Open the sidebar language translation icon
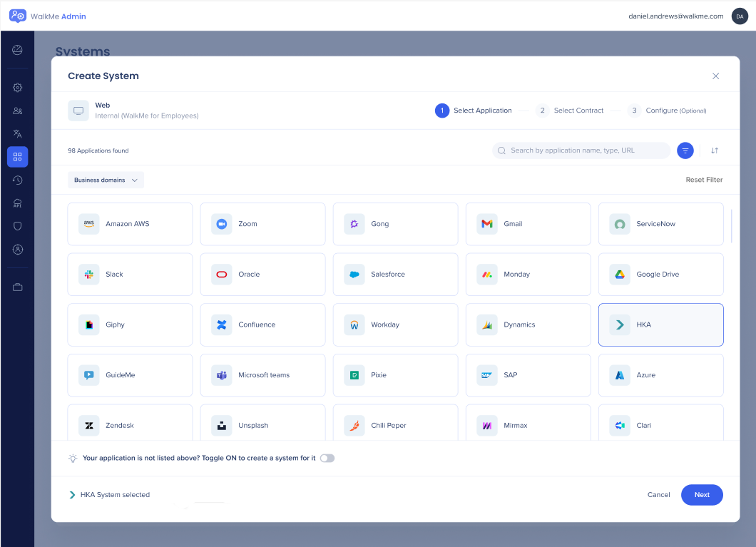 pos(18,133)
